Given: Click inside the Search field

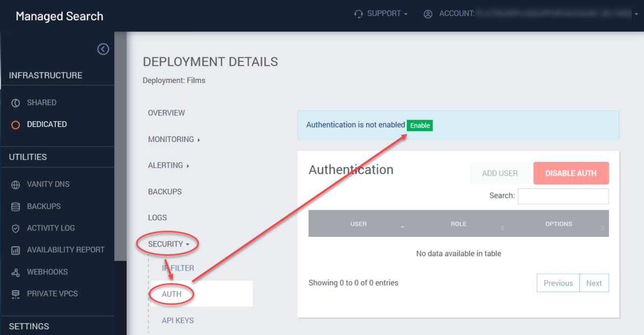Looking at the screenshot, I should point(563,196).
